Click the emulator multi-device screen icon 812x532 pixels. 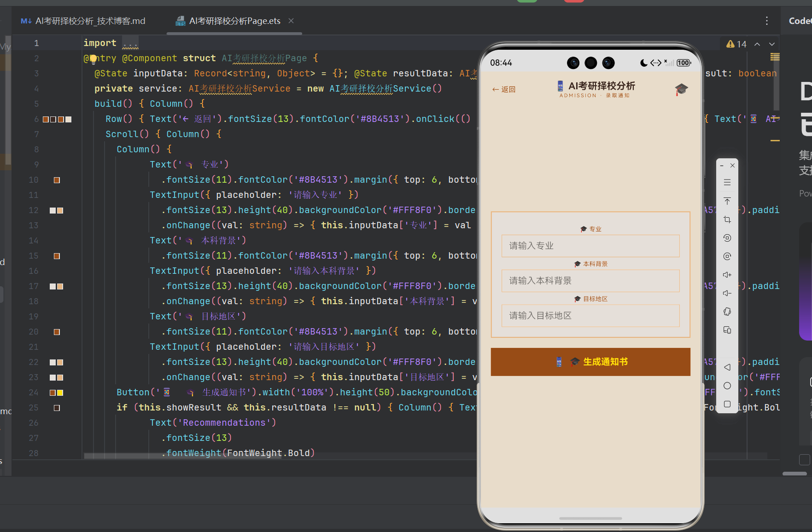(727, 330)
